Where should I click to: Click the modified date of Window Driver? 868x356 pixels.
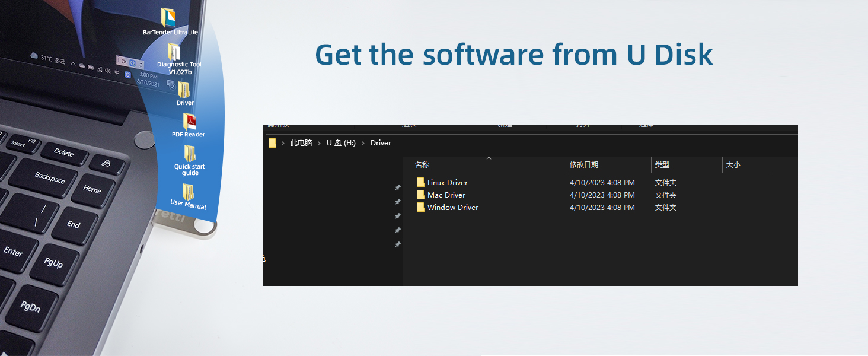(x=602, y=208)
